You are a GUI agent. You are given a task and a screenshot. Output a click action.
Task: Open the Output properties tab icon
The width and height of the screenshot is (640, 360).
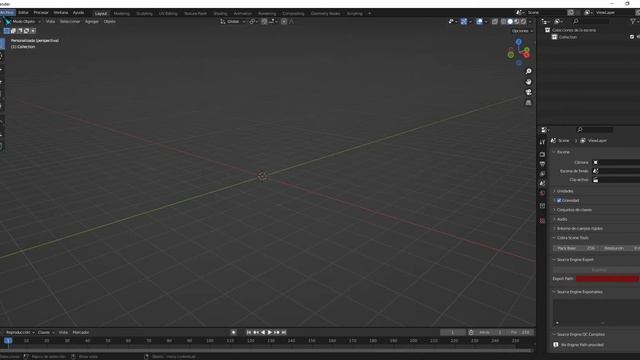[x=542, y=164]
